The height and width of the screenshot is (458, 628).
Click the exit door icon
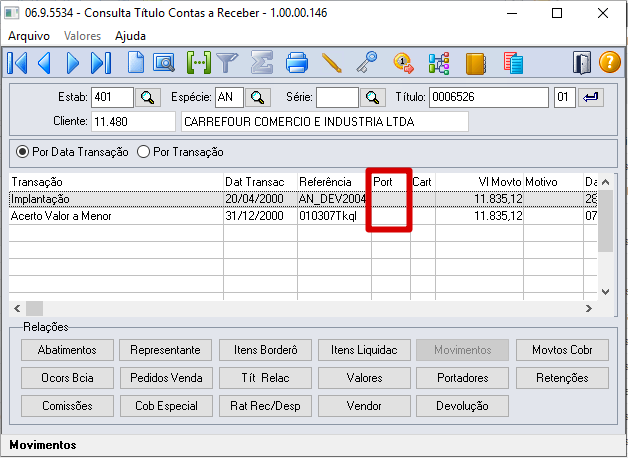coord(582,63)
